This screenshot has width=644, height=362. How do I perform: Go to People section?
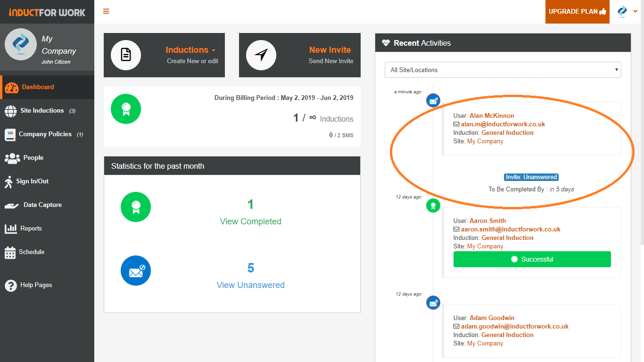(47, 158)
